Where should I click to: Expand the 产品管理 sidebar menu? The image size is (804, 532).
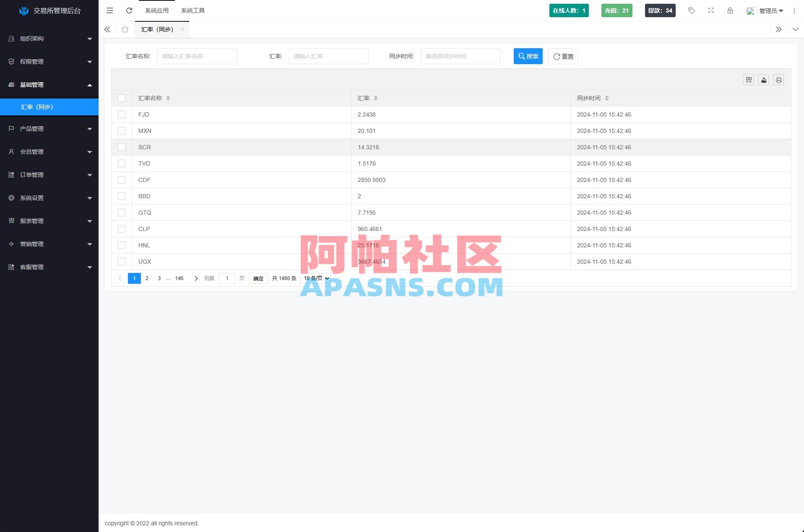[49, 129]
